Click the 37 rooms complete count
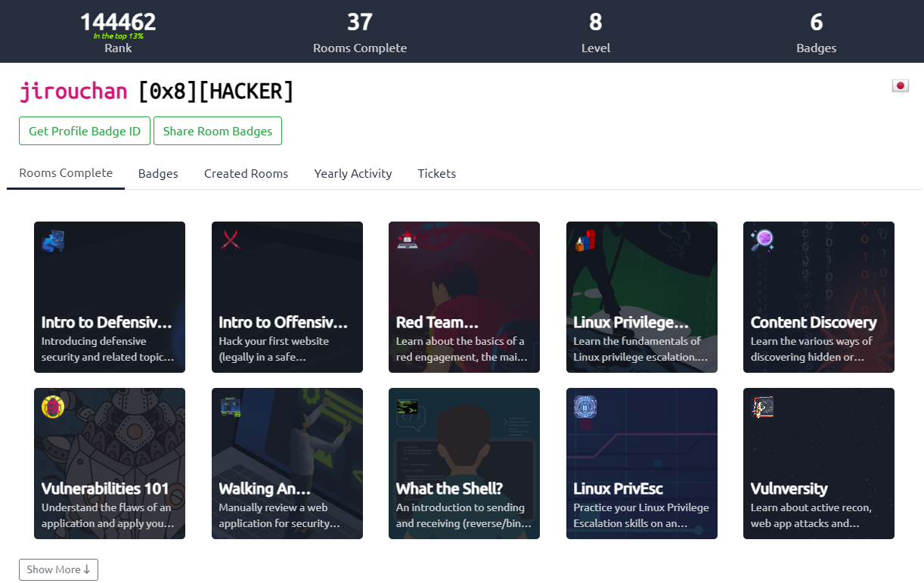The width and height of the screenshot is (924, 583). (360, 22)
